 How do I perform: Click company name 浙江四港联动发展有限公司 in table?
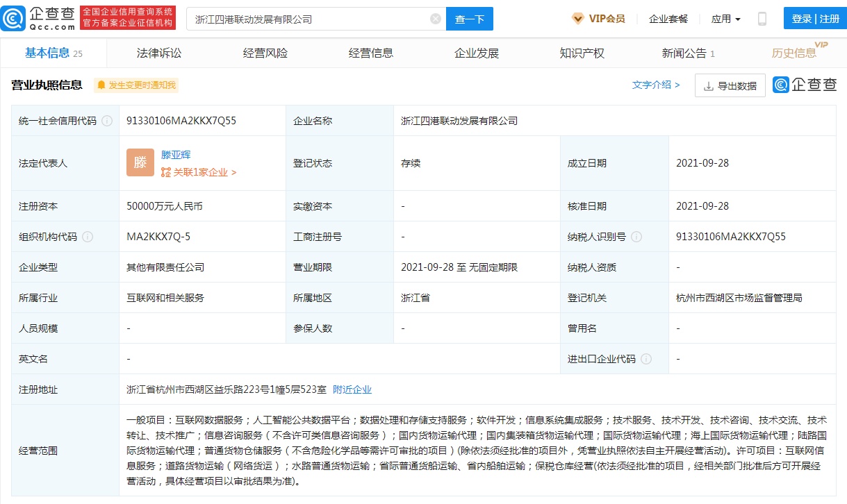[459, 121]
